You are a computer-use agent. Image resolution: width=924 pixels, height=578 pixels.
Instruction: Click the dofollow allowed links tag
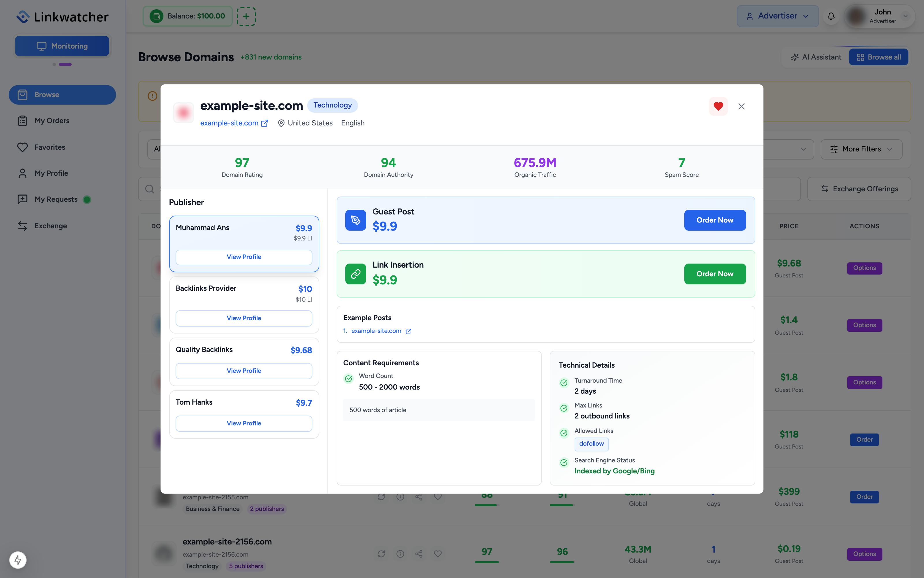click(x=591, y=444)
